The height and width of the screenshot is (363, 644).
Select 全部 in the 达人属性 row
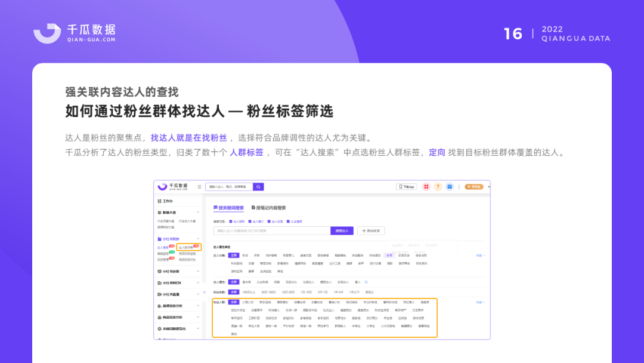tap(234, 282)
